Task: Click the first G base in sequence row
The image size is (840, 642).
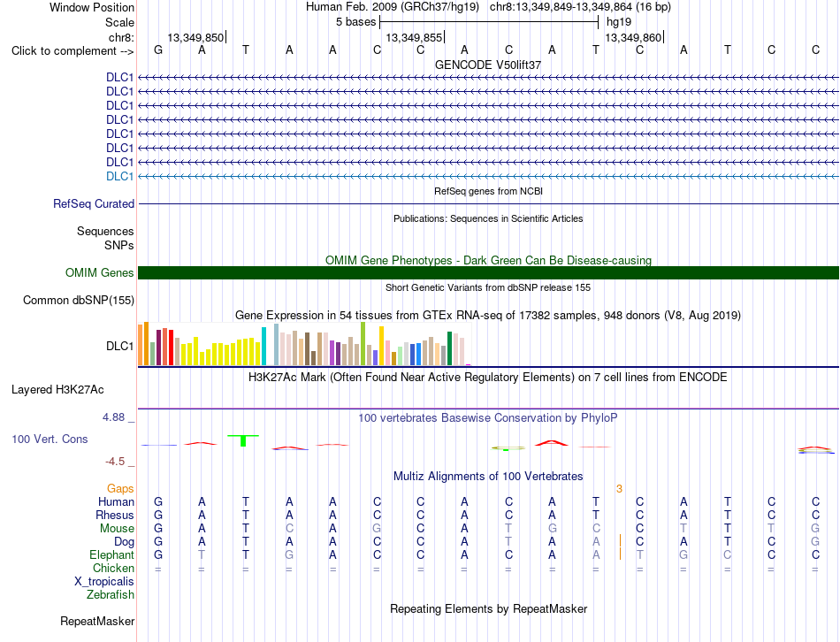Action: tap(158, 50)
